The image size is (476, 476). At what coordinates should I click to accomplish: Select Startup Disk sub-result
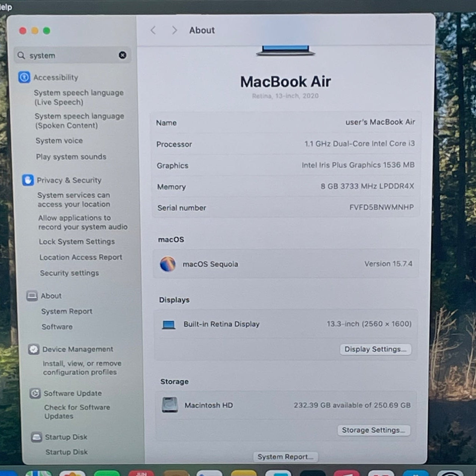click(66, 452)
